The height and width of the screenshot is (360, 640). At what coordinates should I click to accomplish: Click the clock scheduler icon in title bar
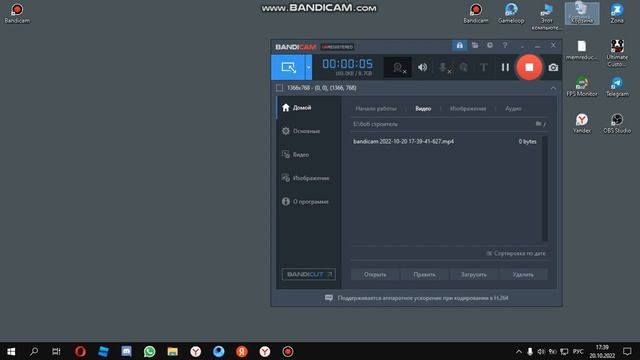pos(490,45)
